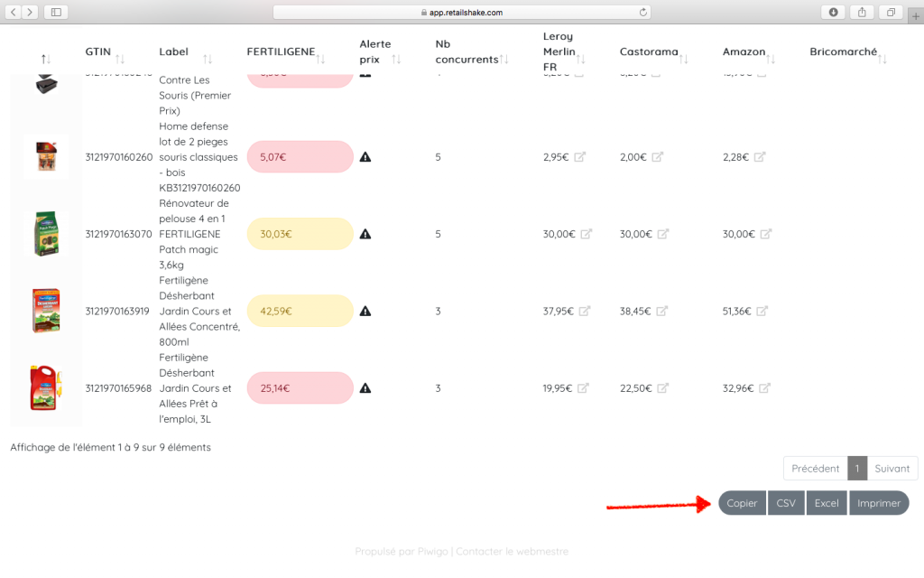Export the table to Excel
Screen dimensions: 924x578
click(827, 503)
